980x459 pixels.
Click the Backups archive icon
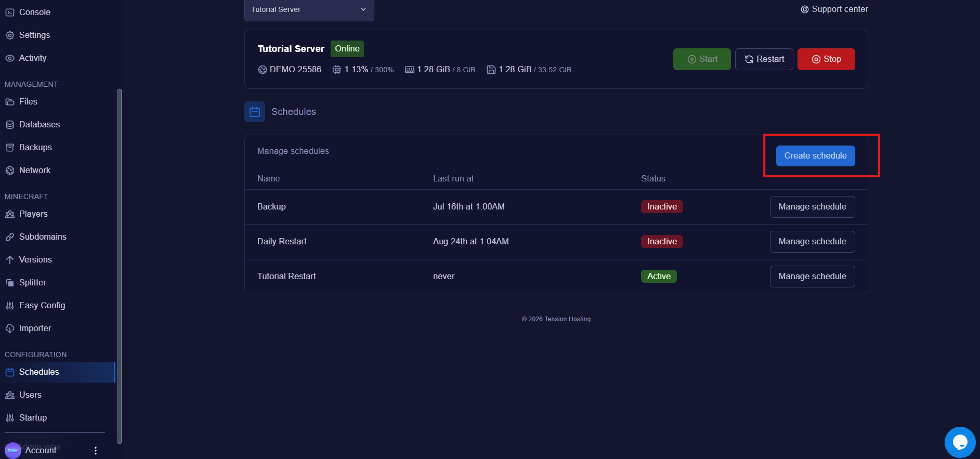[x=10, y=147]
